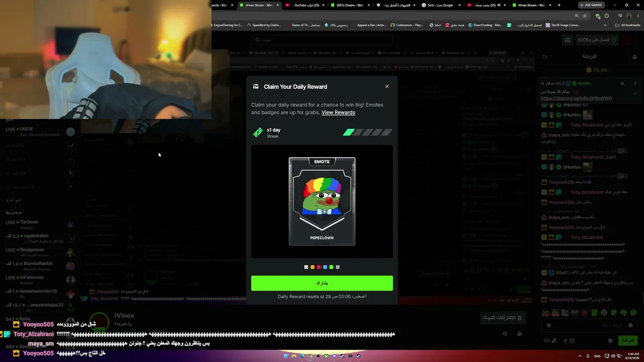Open the chat settings gear icon
The width and height of the screenshot is (644, 362).
click(x=610, y=340)
